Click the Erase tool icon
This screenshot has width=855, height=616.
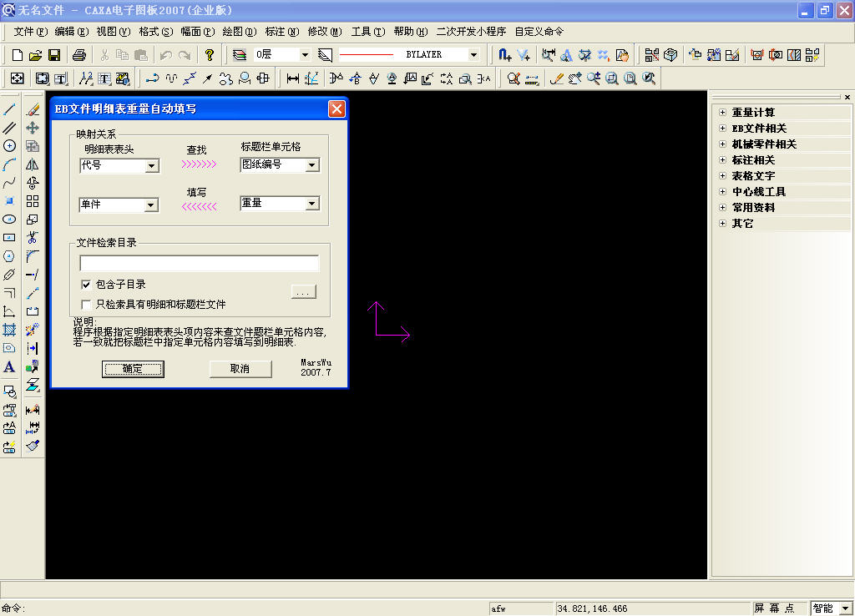[33, 109]
